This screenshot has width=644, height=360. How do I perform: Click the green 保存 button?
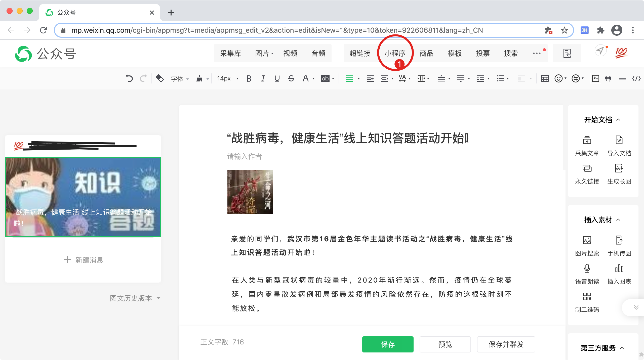[x=388, y=344]
